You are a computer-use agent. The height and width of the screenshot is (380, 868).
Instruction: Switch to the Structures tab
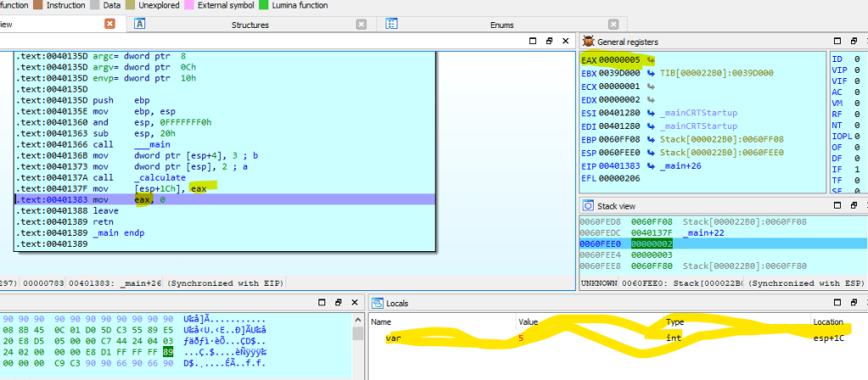click(250, 25)
